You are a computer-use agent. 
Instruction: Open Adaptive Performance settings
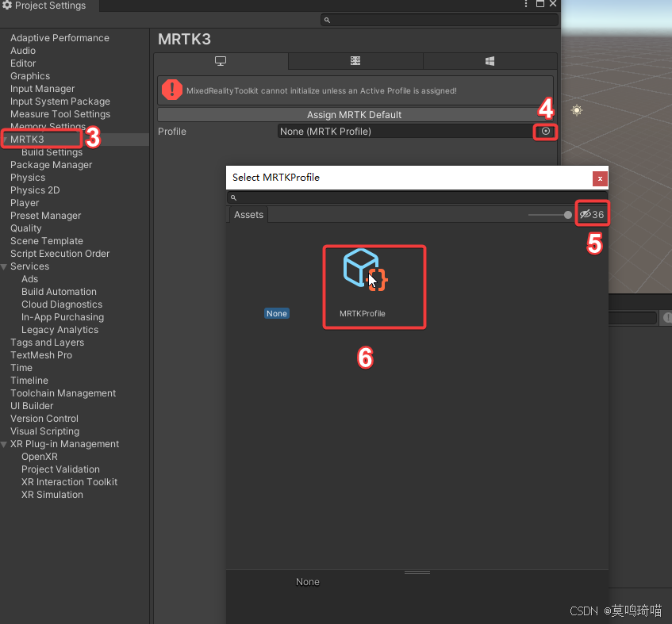coord(60,38)
